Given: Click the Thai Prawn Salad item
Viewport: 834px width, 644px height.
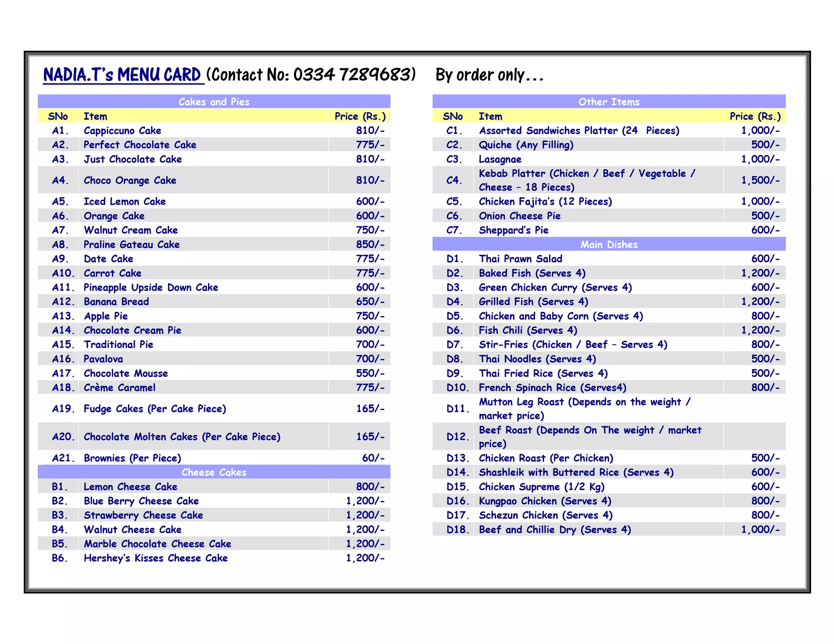Looking at the screenshot, I should pyautogui.click(x=520, y=259).
